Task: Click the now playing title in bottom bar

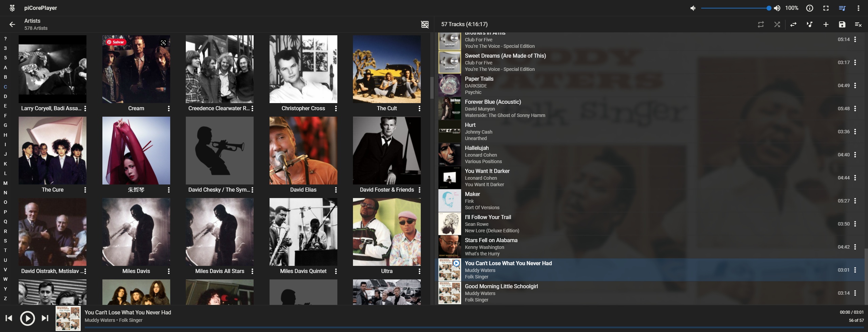Action: [x=128, y=312]
